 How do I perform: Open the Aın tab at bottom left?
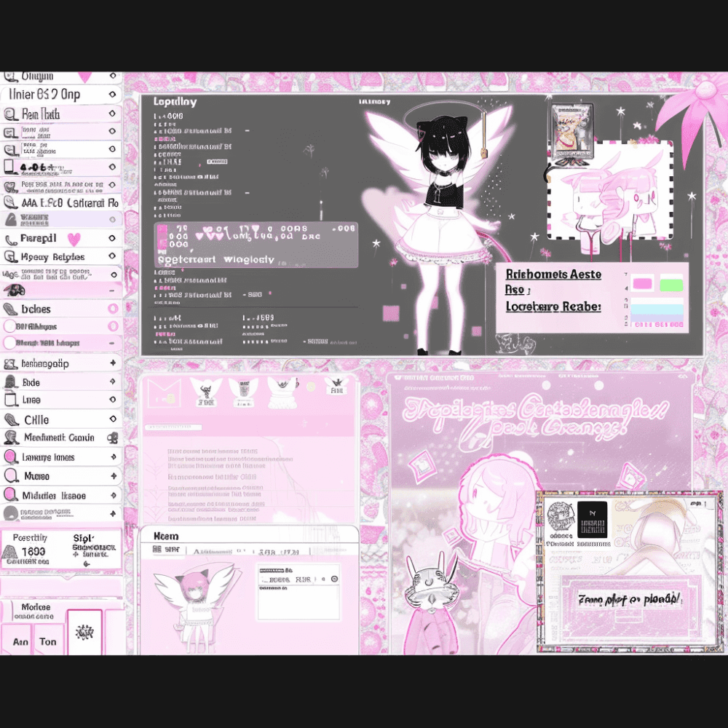[x=20, y=641]
